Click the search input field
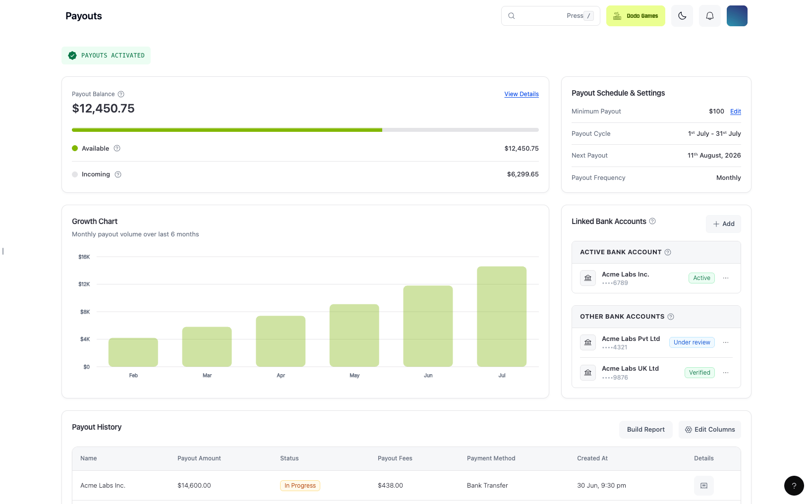The width and height of the screenshot is (812, 504). (551, 16)
